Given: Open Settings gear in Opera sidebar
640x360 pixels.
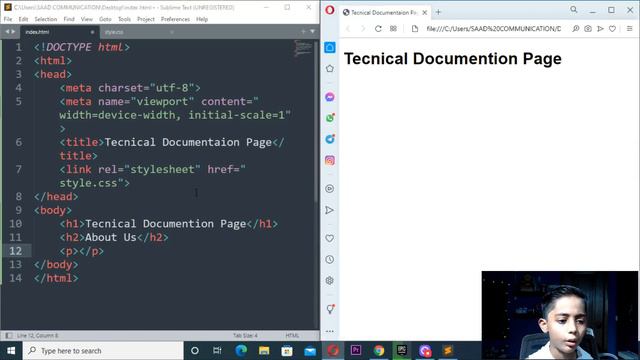Looking at the screenshot, I should tap(330, 281).
